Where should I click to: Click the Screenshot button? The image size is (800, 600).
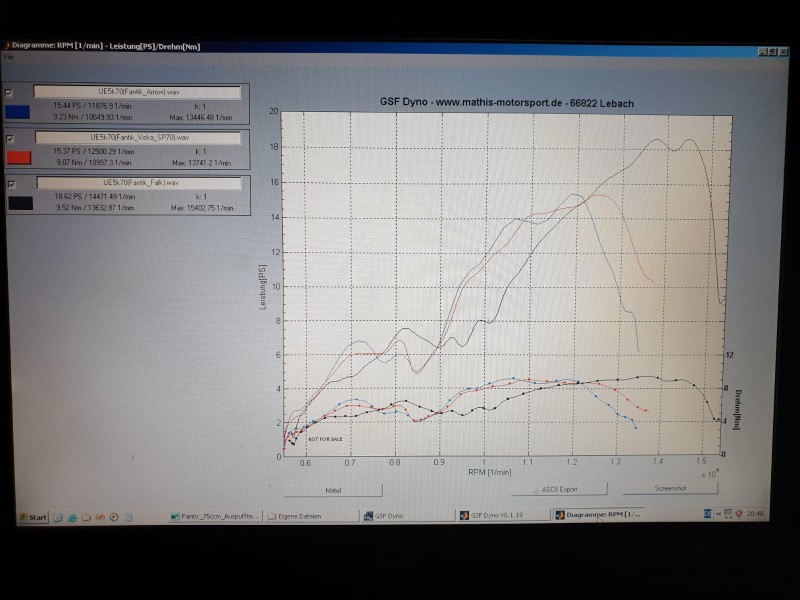click(669, 489)
